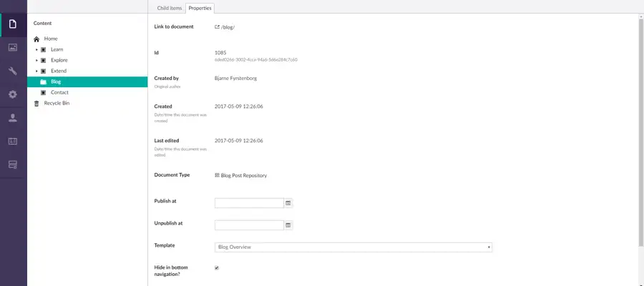Expand the Extend tree node
Viewport: 644px width, 286px height.
pos(36,71)
